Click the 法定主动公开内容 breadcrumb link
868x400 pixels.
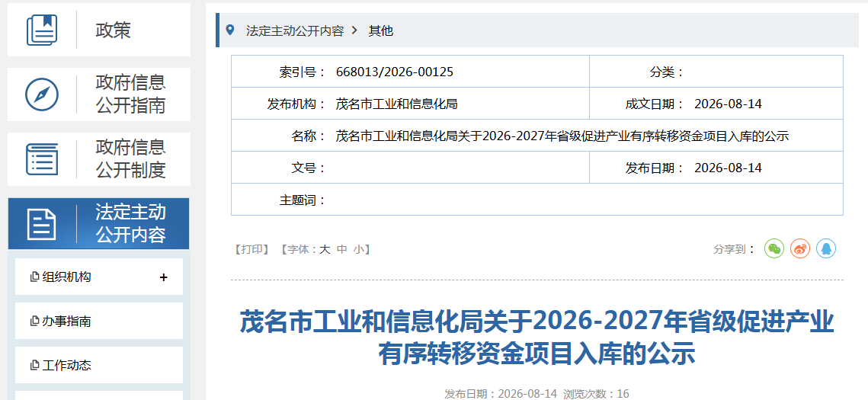point(295,30)
